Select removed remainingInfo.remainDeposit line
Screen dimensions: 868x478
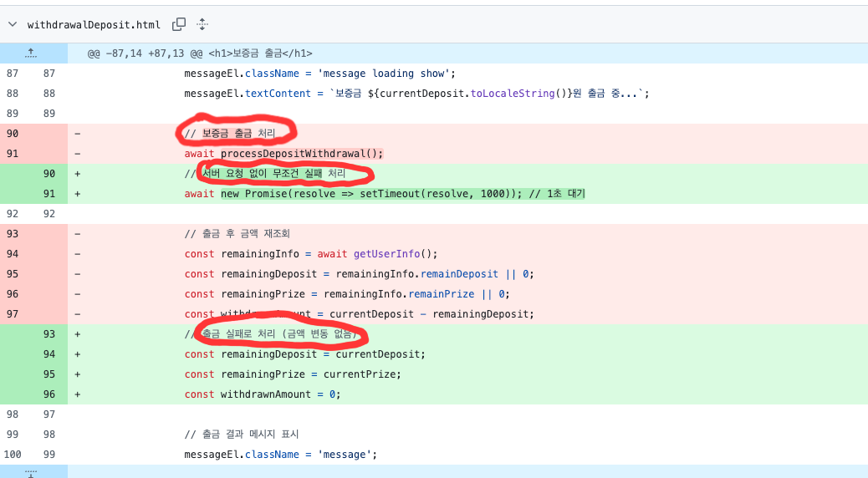360,274
